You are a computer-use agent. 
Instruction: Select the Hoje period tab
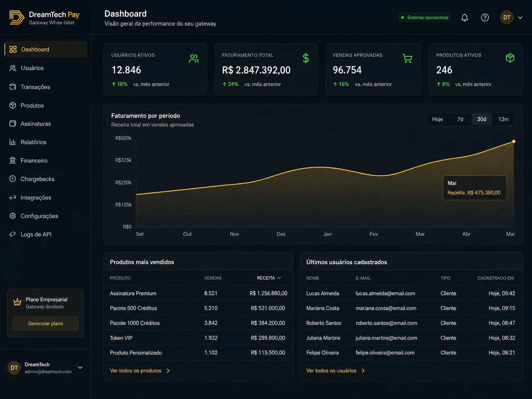[437, 119]
